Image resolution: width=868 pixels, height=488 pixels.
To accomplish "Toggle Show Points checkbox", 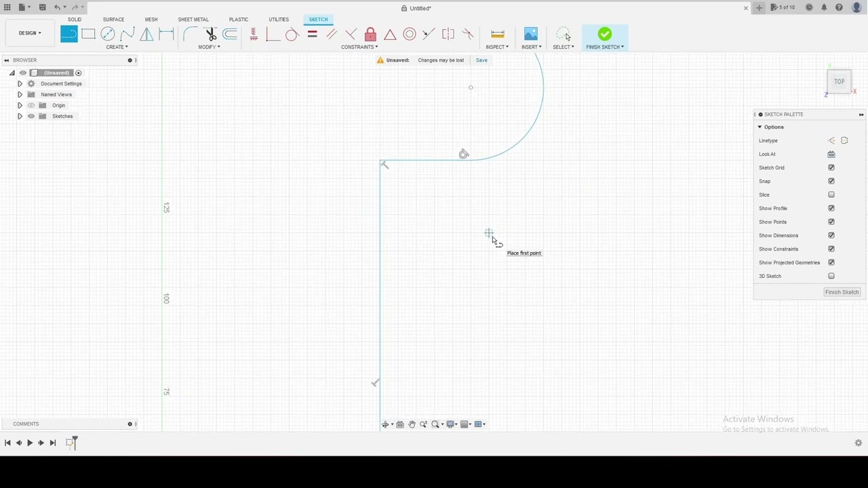I will click(831, 222).
